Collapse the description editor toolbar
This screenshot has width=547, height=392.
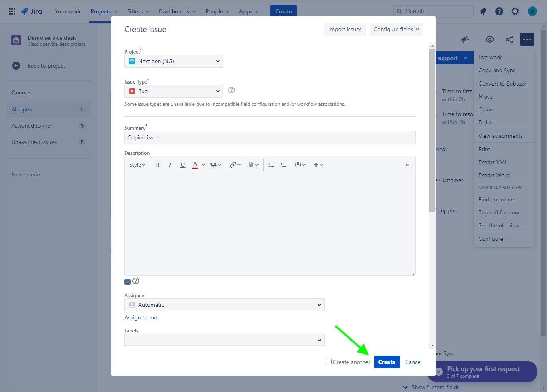pos(407,165)
